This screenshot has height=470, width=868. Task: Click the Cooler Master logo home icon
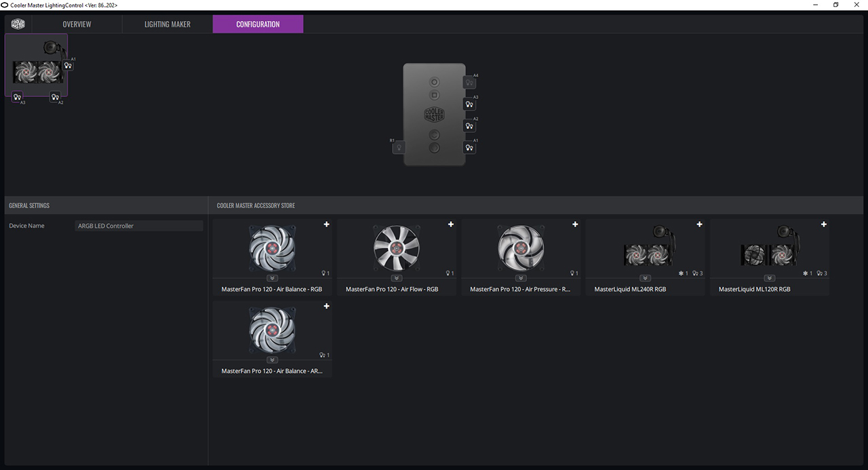tap(18, 24)
